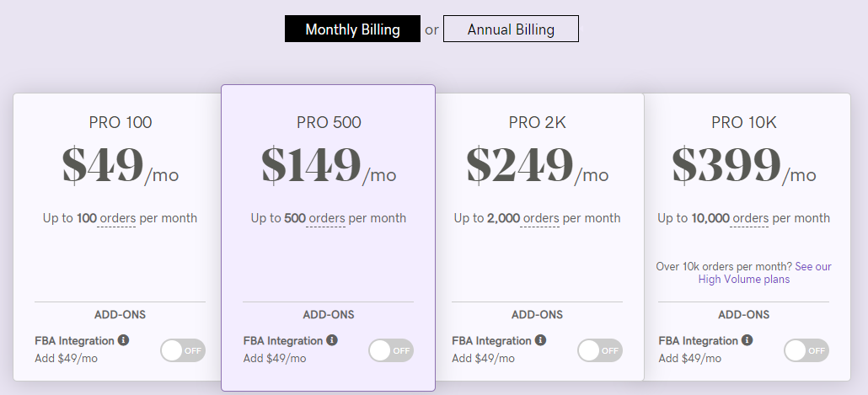The image size is (868, 395).
Task: Select the Monthly Billing tab
Action: click(352, 29)
